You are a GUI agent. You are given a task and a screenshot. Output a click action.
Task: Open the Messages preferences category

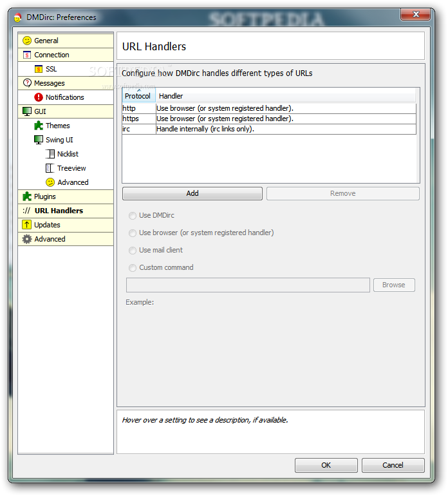(66, 83)
